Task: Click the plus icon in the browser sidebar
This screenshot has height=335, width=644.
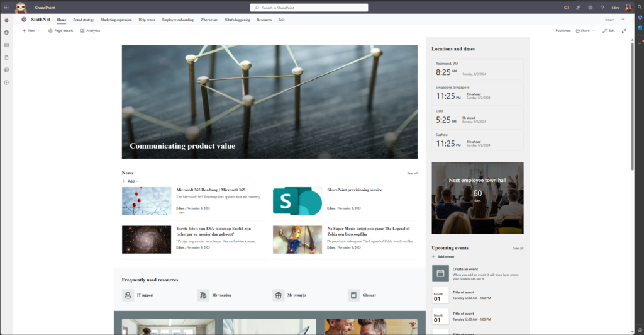Action: [x=640, y=43]
